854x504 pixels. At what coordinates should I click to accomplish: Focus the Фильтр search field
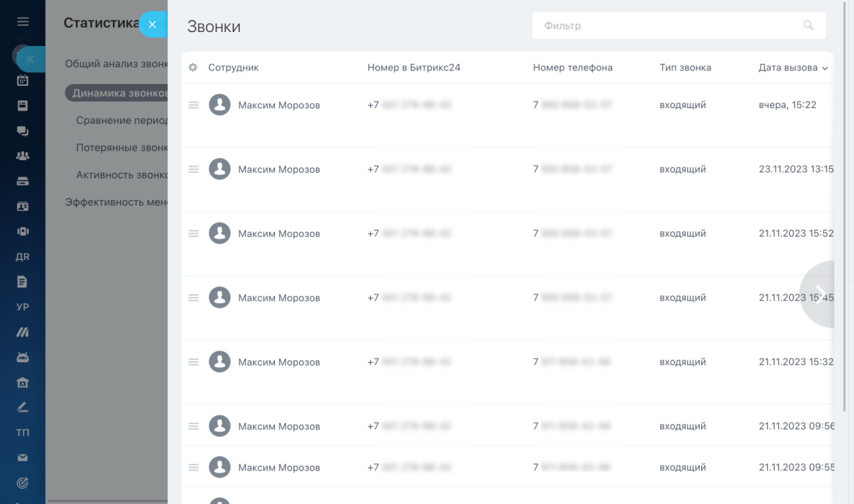click(679, 25)
